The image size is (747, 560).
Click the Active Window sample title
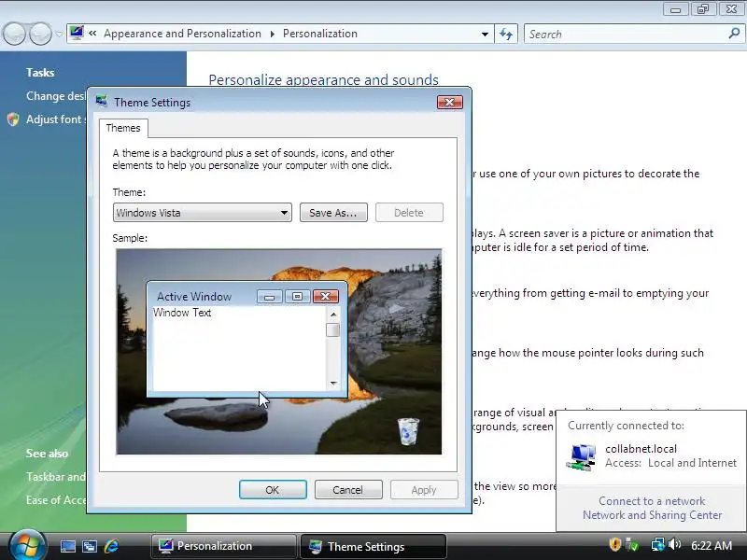click(194, 297)
